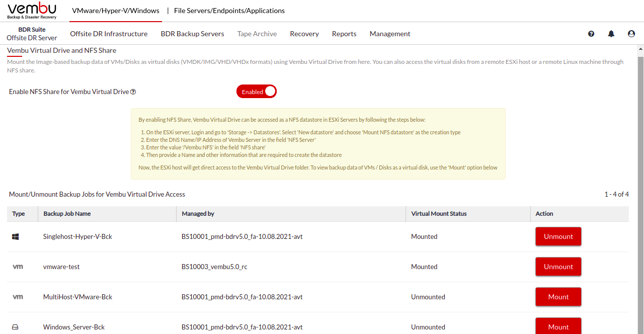Screen dimensions: 644x334
Task: Unmount the vmware-test backup job
Action: 558,267
